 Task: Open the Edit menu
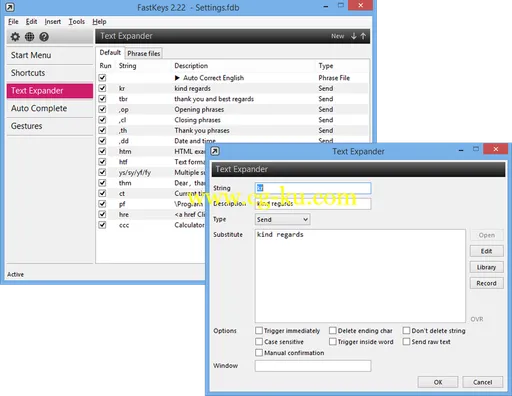pyautogui.click(x=31, y=22)
